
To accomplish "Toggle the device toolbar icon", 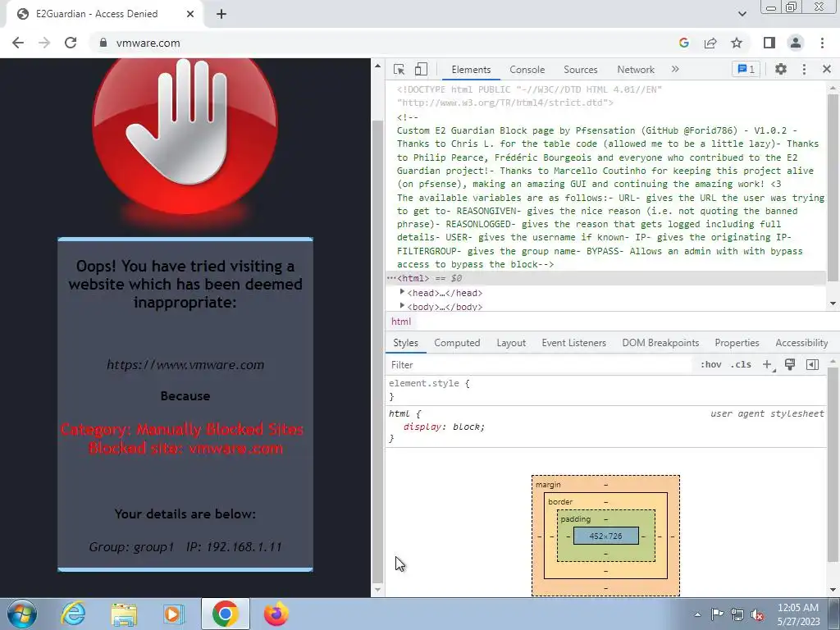I will [x=421, y=69].
